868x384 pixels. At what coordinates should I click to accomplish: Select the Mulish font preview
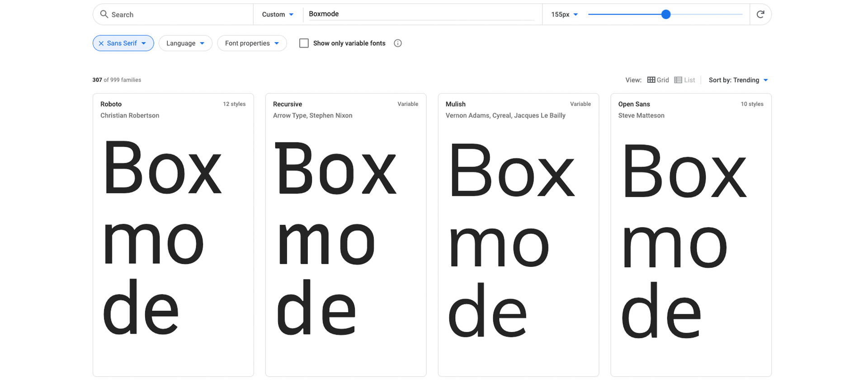coord(518,235)
